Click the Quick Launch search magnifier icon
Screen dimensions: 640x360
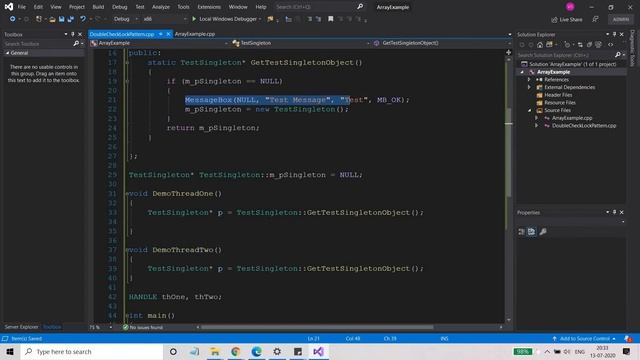[x=360, y=7]
